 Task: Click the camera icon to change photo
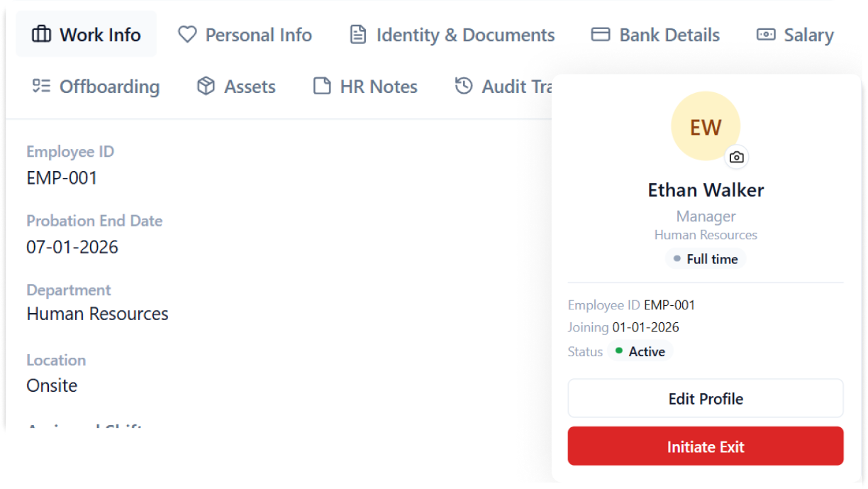pos(737,158)
